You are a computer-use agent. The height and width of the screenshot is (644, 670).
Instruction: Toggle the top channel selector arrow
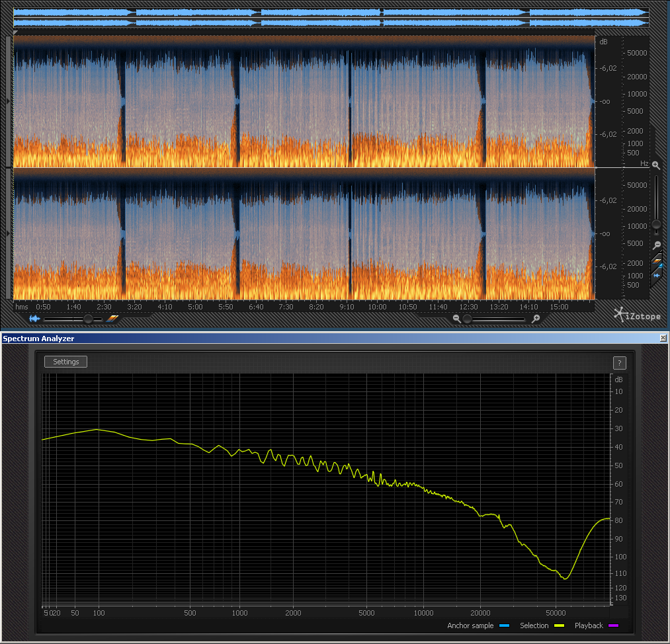point(8,101)
